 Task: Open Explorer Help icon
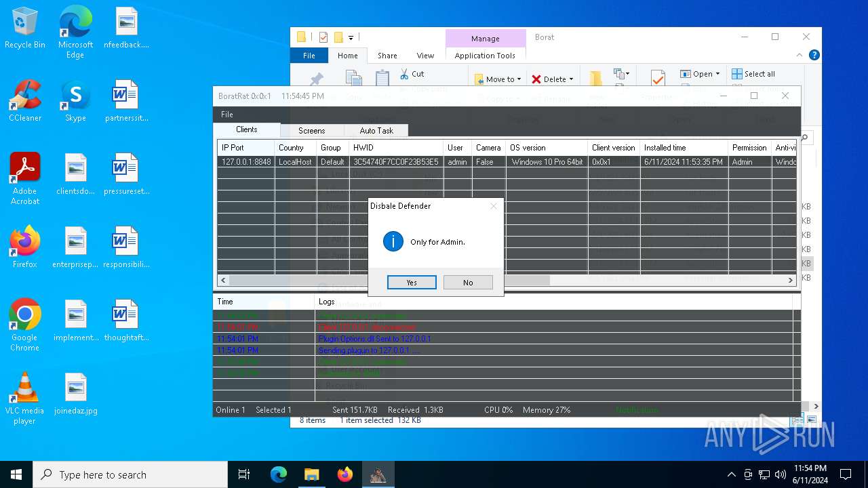pyautogui.click(x=814, y=56)
